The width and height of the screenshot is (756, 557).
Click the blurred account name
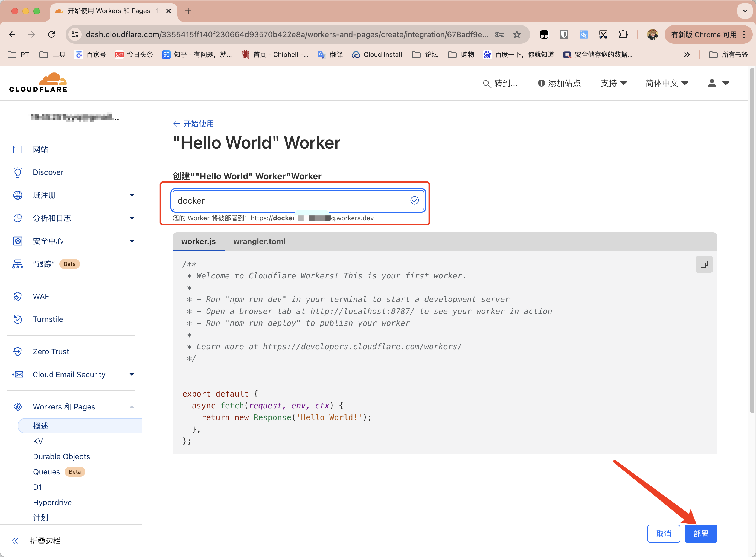click(x=74, y=117)
